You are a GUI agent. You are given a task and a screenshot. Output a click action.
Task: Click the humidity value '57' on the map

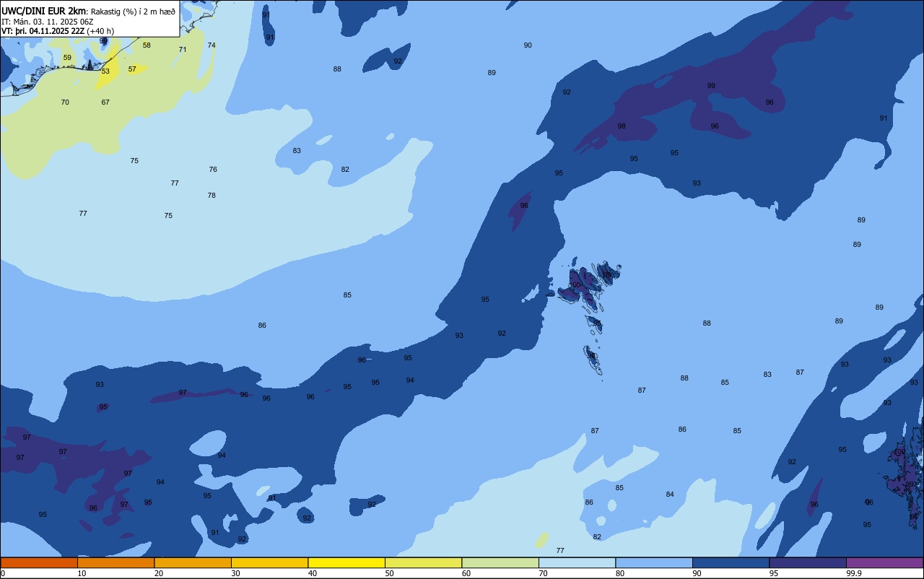click(x=132, y=69)
